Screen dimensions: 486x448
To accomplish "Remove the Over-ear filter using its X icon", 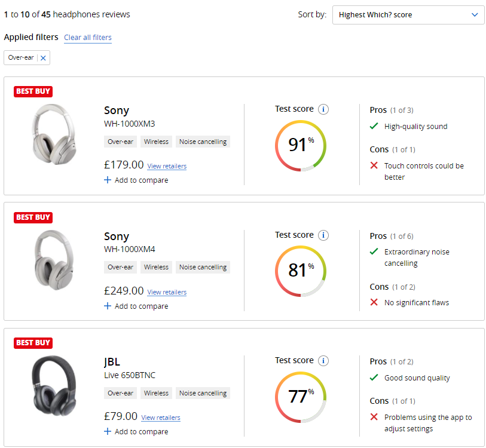I will click(43, 58).
